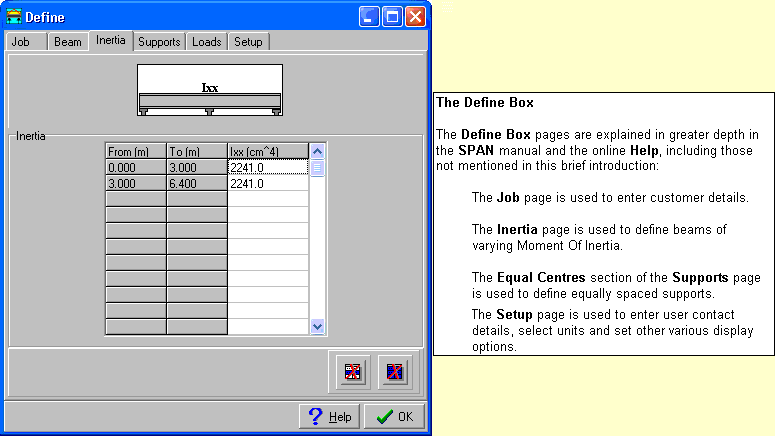Click the Ixx beam diagram image

point(210,90)
